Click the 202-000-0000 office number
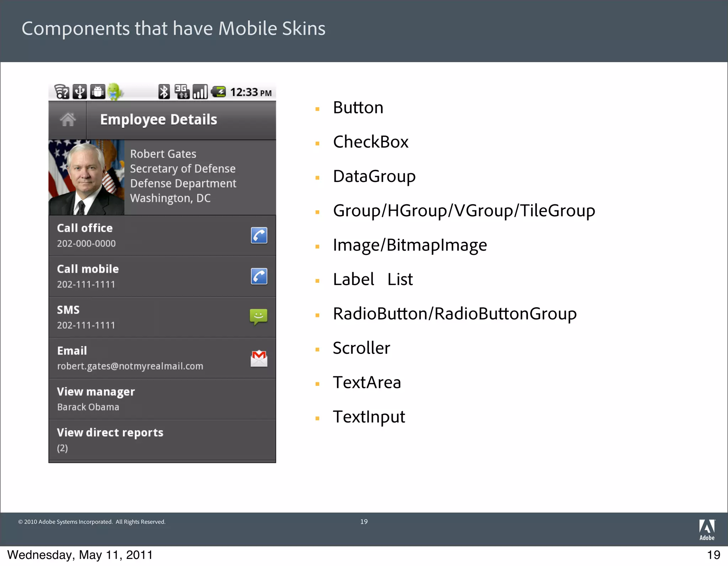728x566 pixels. [x=86, y=244]
